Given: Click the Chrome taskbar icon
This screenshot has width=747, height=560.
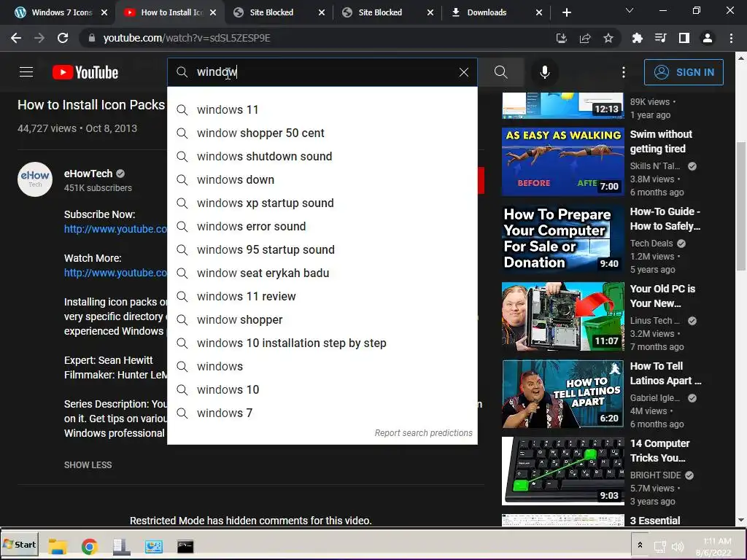Looking at the screenshot, I should (89, 546).
